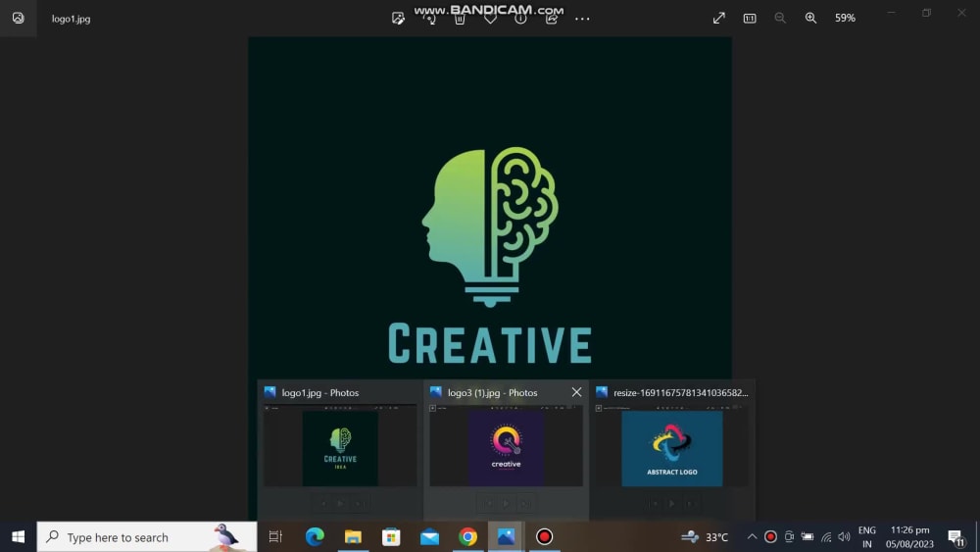Open the See more three-dots menu
Viewport: 980px width, 552px height.
582,19
